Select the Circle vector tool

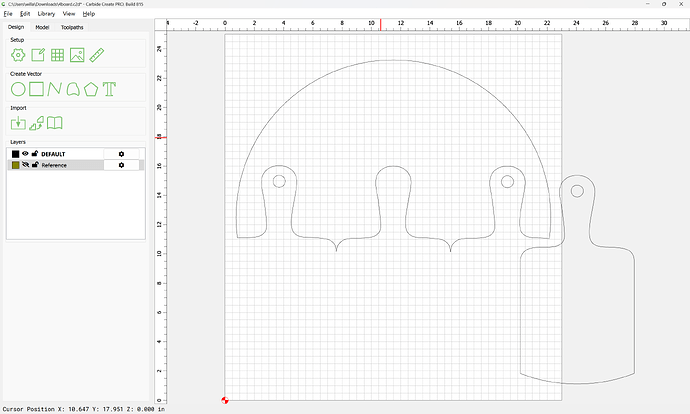pos(18,89)
